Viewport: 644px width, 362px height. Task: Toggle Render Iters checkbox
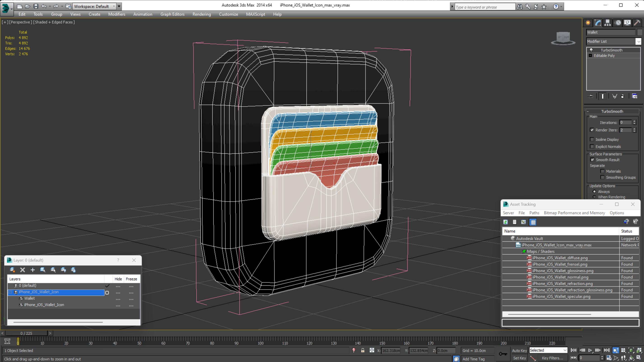[592, 130]
